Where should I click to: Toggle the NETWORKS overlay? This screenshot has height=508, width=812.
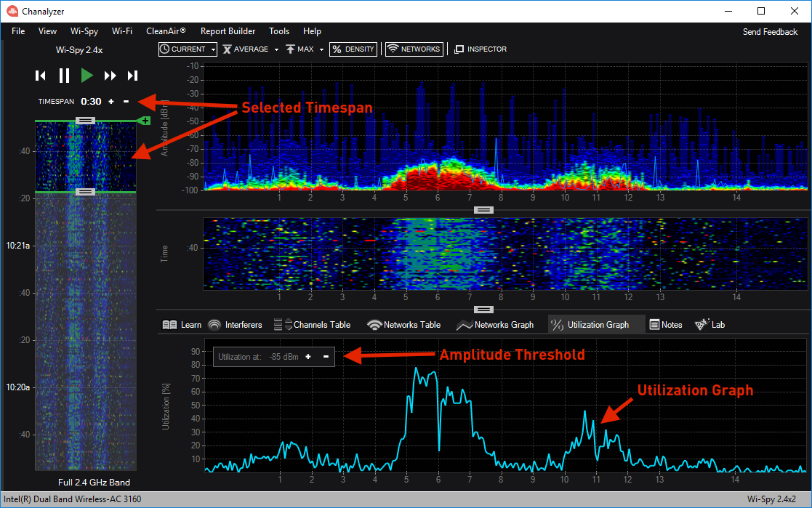pyautogui.click(x=414, y=49)
